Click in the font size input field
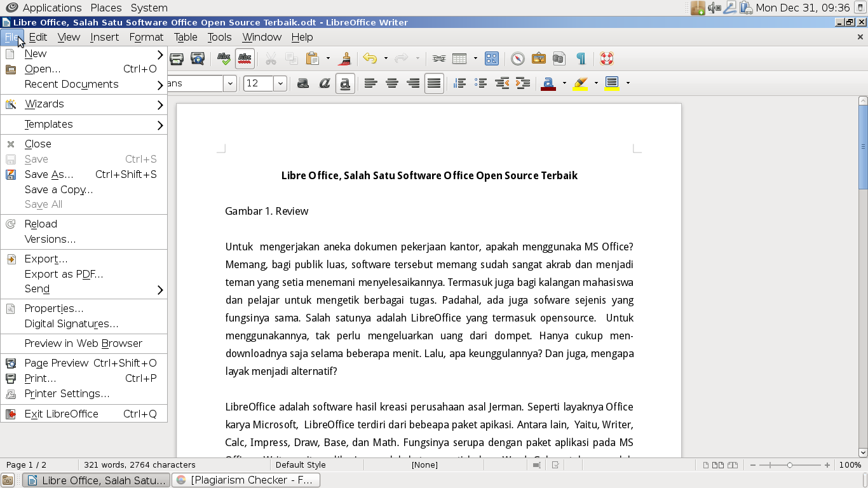This screenshot has width=868, height=488. point(259,83)
